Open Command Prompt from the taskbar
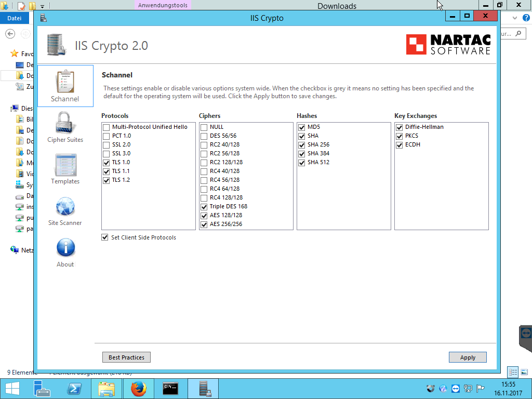Screen dimensions: 532x399 [x=171, y=389]
